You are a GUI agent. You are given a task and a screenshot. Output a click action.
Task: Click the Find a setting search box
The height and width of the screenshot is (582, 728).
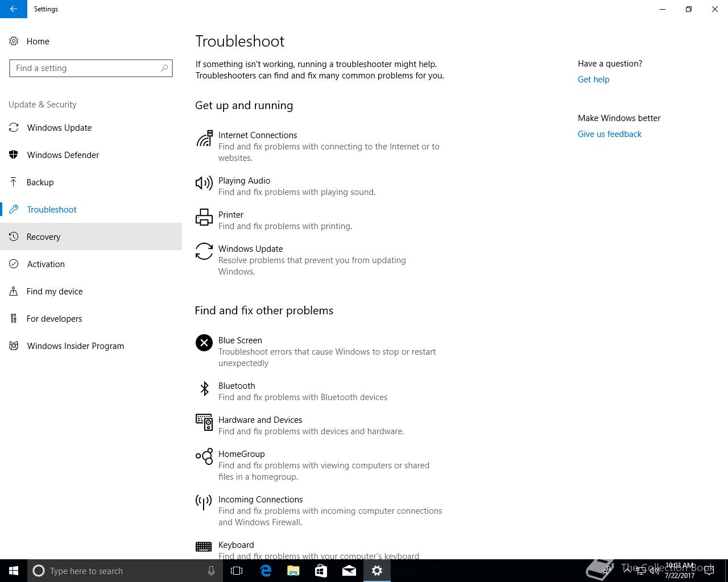click(91, 68)
